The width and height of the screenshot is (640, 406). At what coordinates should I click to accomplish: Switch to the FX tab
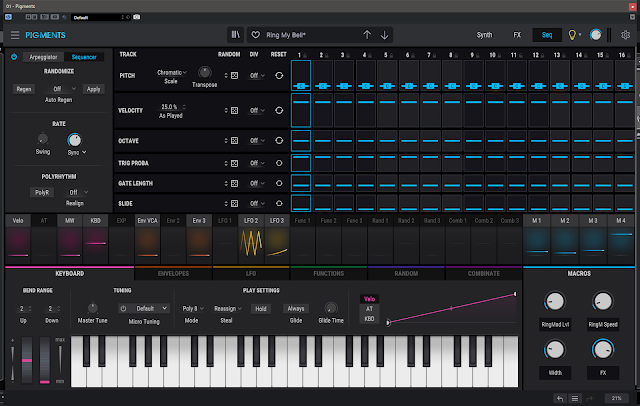pyautogui.click(x=517, y=35)
